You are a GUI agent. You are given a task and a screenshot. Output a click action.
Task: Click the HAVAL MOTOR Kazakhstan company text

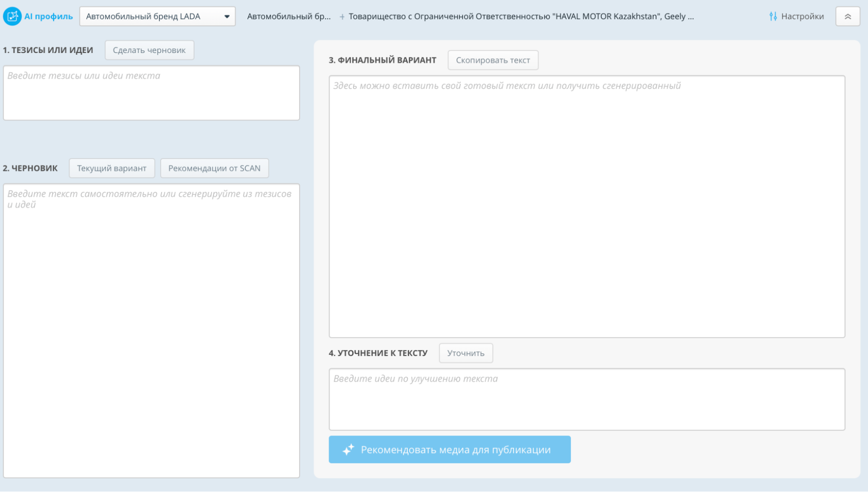pos(521,17)
